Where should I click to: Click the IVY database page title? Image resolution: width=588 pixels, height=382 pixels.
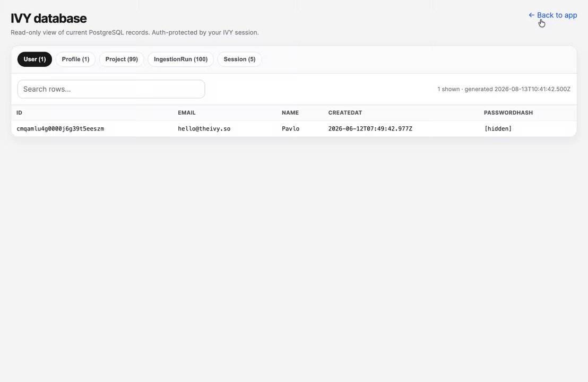(49, 19)
